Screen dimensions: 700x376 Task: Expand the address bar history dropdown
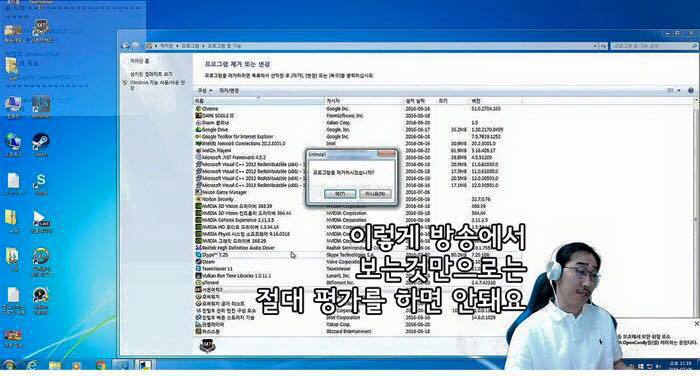595,46
